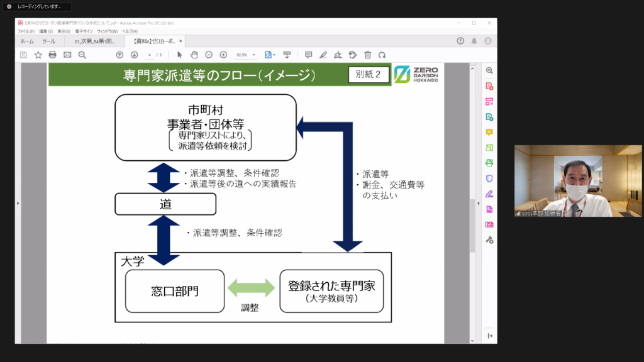Go to the previous page using up arrow
Image resolution: width=644 pixels, height=362 pixels.
click(x=119, y=55)
